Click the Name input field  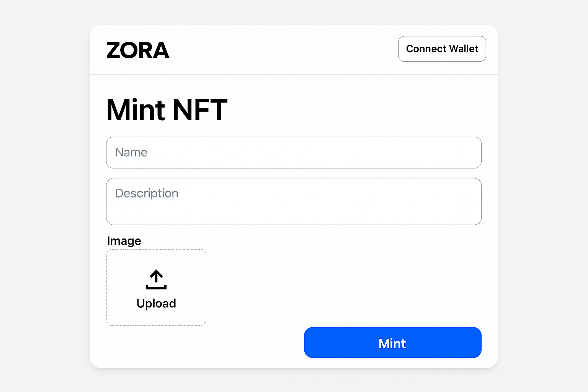click(294, 152)
